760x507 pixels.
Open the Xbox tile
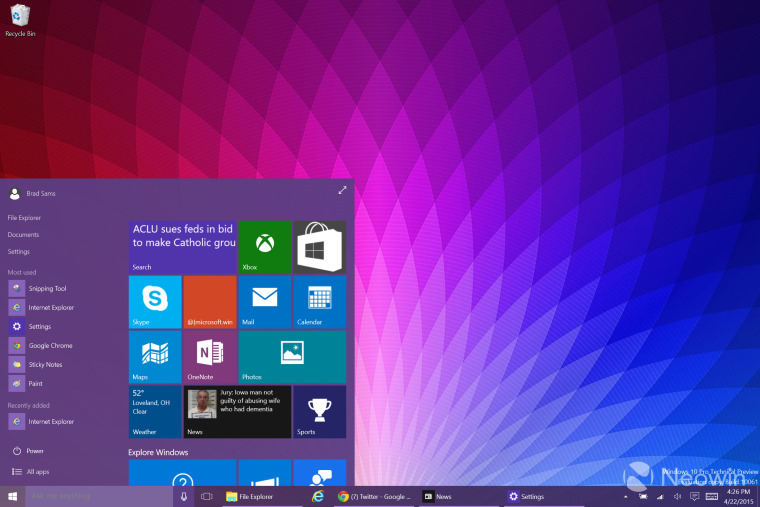(264, 247)
